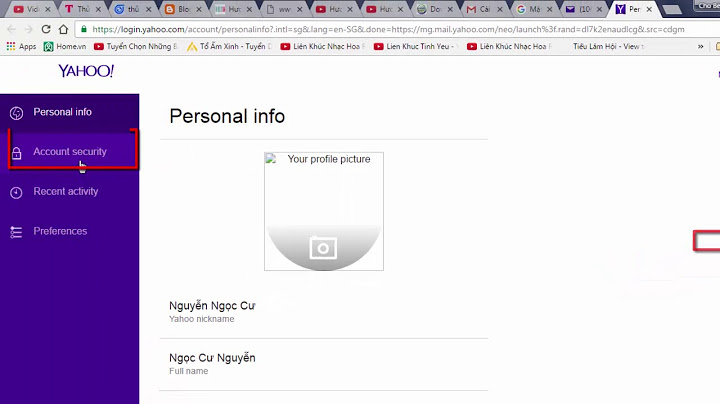Image resolution: width=720 pixels, height=404 pixels.
Task: Show more bookmarks with the chevron
Action: point(701,46)
